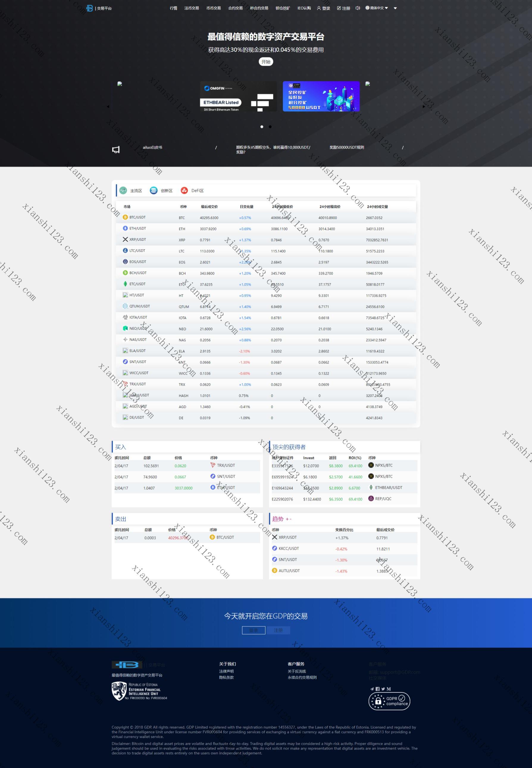The width and height of the screenshot is (532, 768).
Task: Expand the rightmost header dropdown arrow
Action: [x=395, y=8]
